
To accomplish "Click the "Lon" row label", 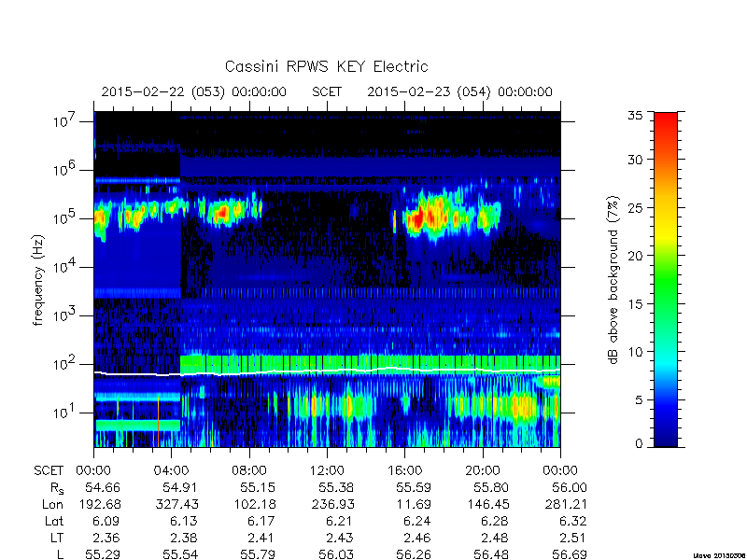I will [52, 504].
